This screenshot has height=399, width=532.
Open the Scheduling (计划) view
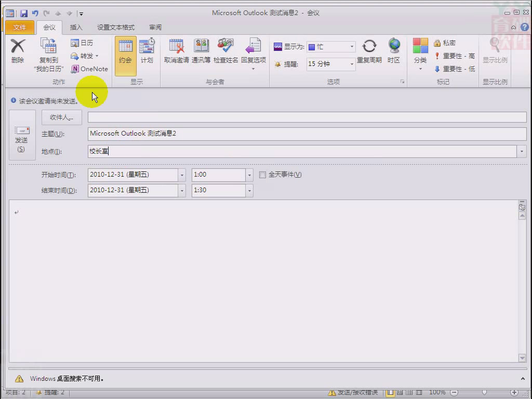pyautogui.click(x=147, y=51)
